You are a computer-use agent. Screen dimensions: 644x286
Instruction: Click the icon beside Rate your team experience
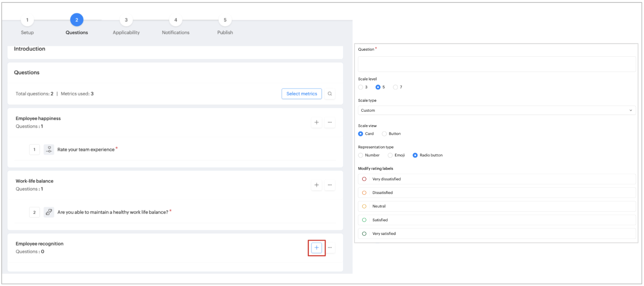click(49, 149)
